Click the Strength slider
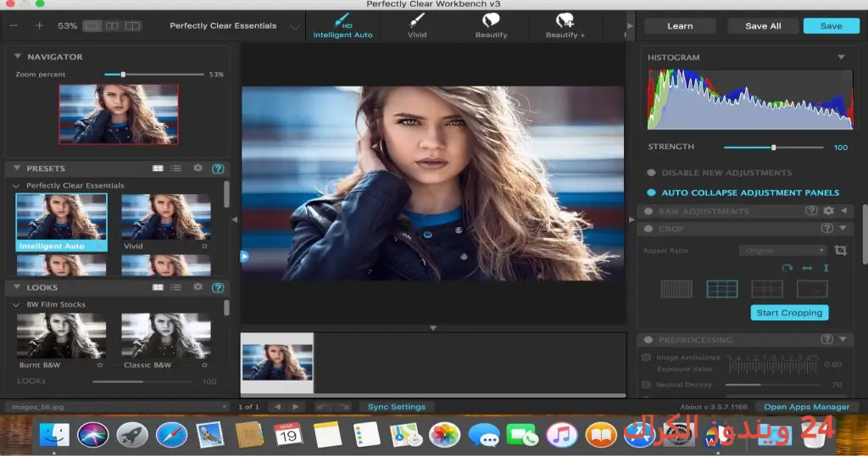Viewport: 868px width, 456px height. [773, 147]
